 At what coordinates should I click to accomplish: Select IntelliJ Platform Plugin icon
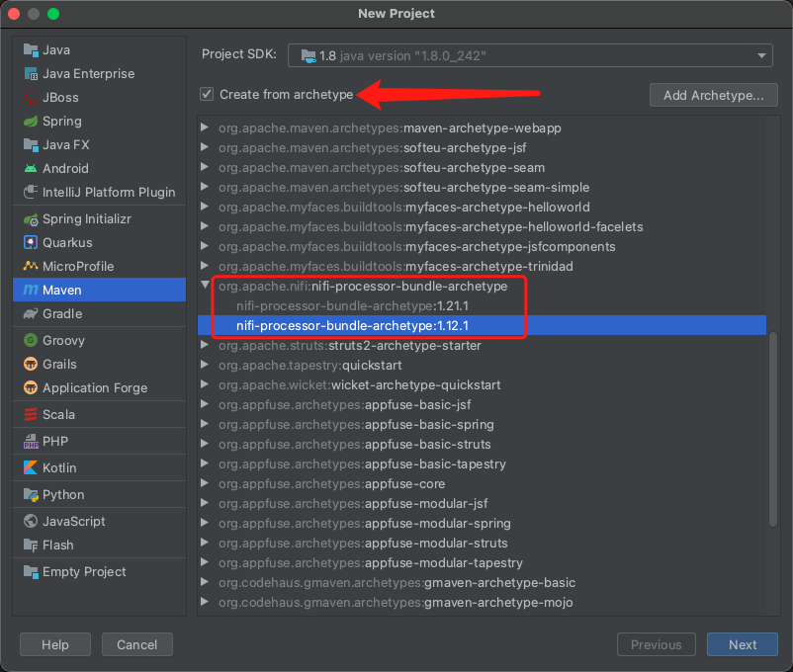31,192
